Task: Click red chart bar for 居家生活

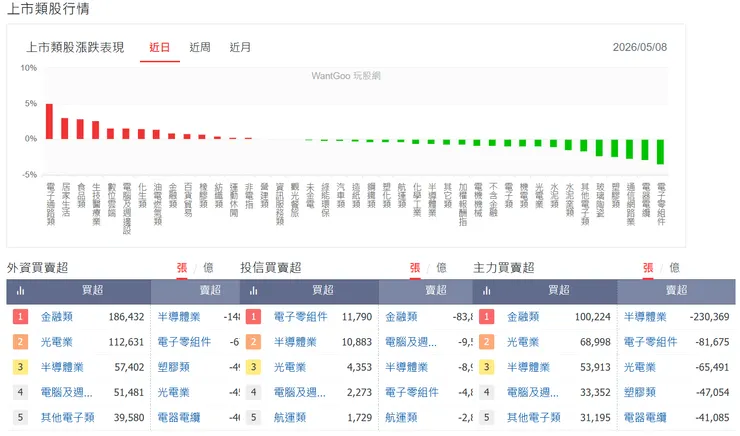Action: 65,128
